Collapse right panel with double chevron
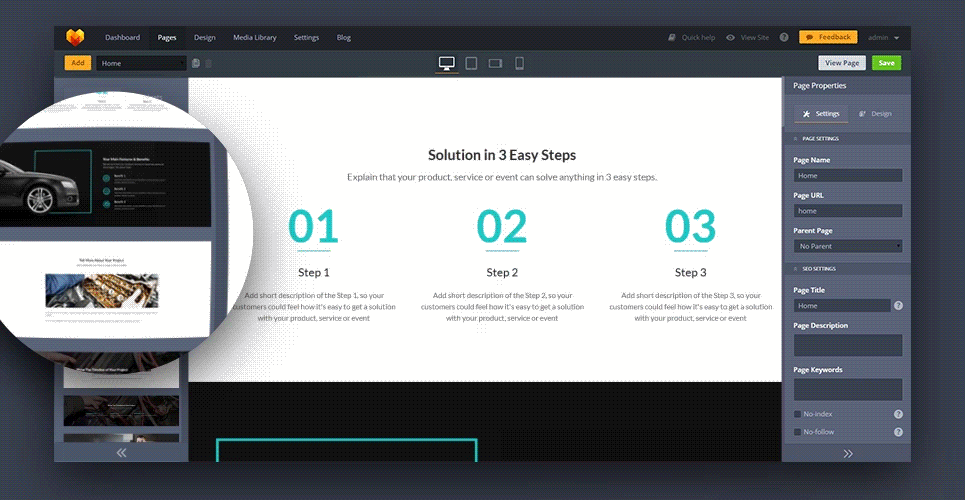Image resolution: width=965 pixels, height=500 pixels. [848, 454]
